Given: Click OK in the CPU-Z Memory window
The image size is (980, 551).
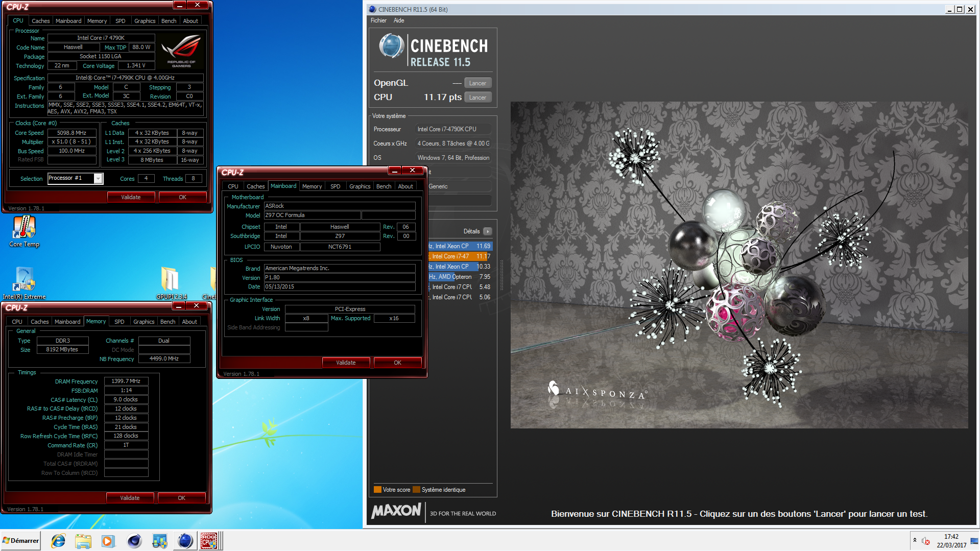Looking at the screenshot, I should [181, 498].
